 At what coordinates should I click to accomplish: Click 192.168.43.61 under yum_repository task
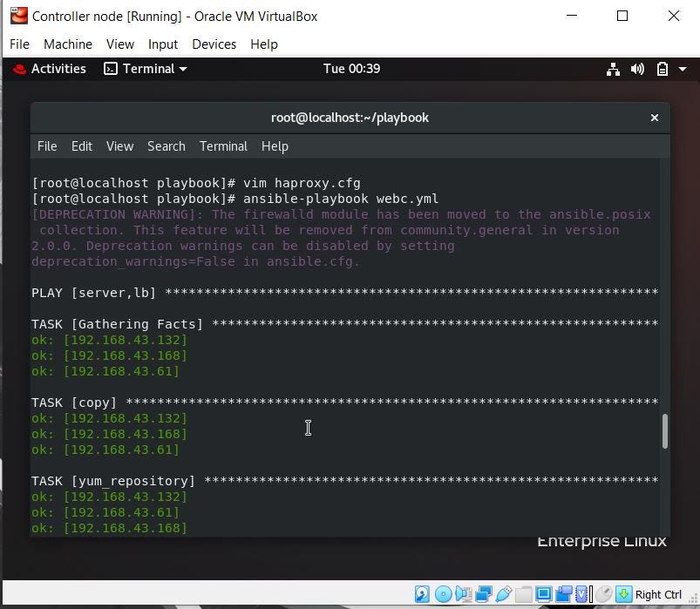[x=121, y=512]
